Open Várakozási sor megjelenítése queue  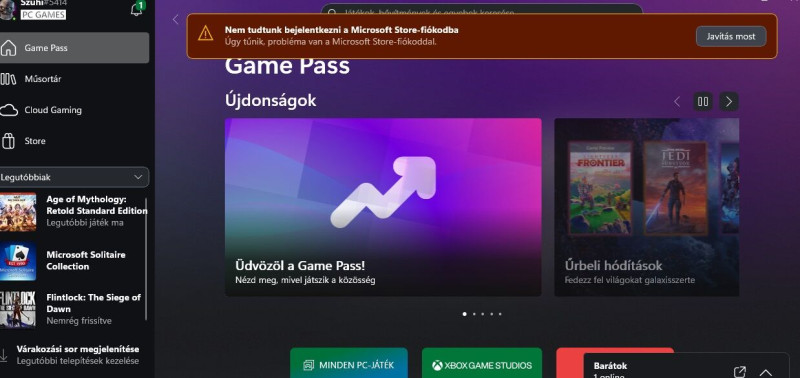coord(78,355)
